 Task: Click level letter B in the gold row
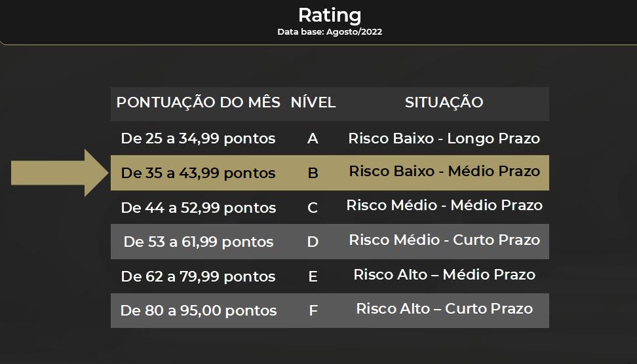313,173
